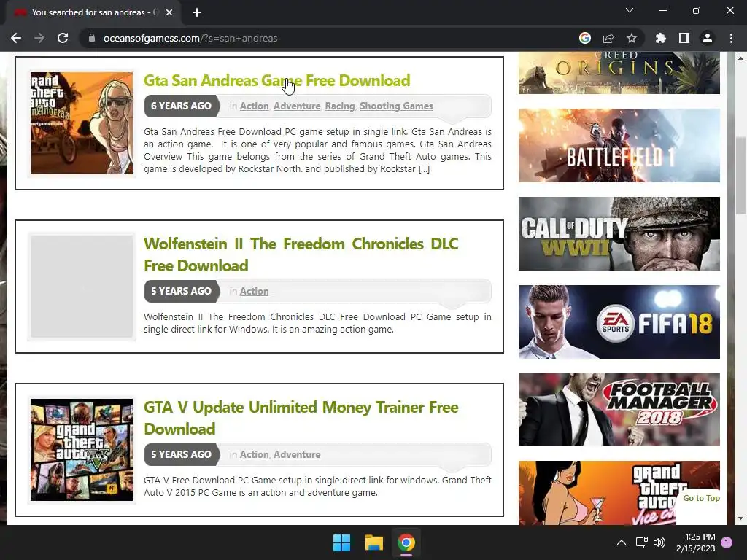Open the Windows Start menu

tap(341, 542)
